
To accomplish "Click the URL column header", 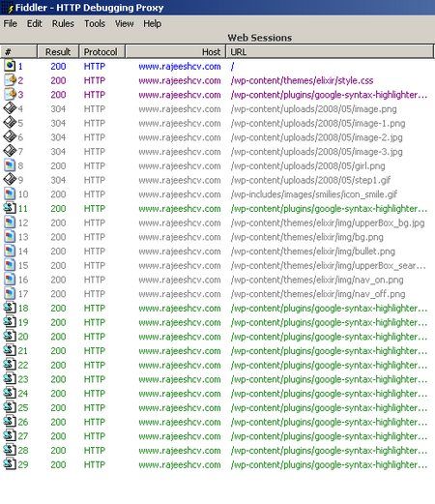I will pyautogui.click(x=330, y=51).
